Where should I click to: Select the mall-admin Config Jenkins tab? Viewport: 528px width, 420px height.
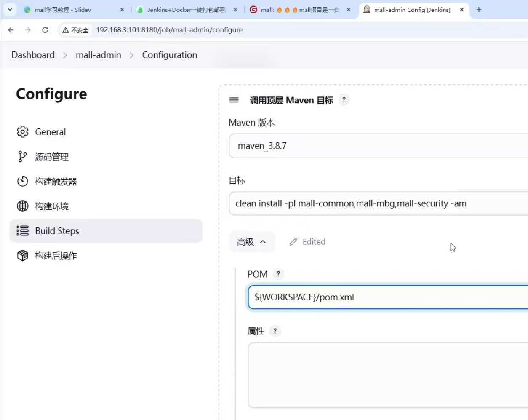pyautogui.click(x=413, y=9)
